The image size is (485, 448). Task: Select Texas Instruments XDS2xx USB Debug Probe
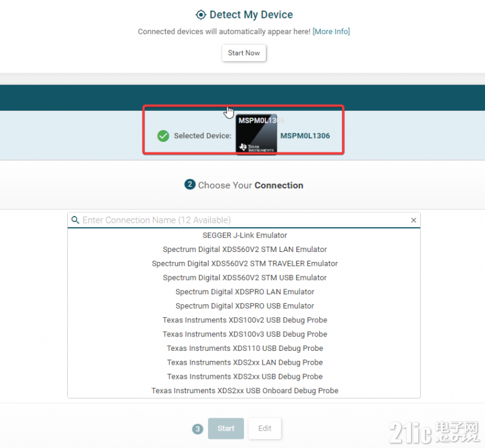pos(245,376)
